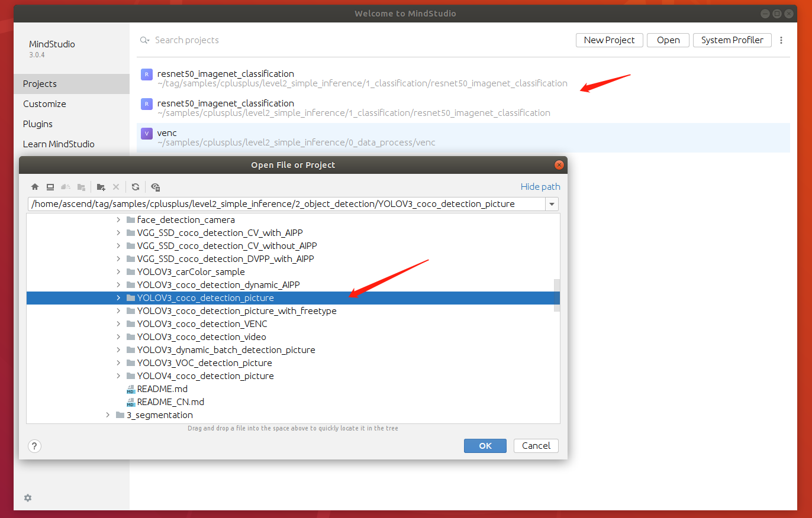Open the Learn MindStudio tab

pos(72,144)
